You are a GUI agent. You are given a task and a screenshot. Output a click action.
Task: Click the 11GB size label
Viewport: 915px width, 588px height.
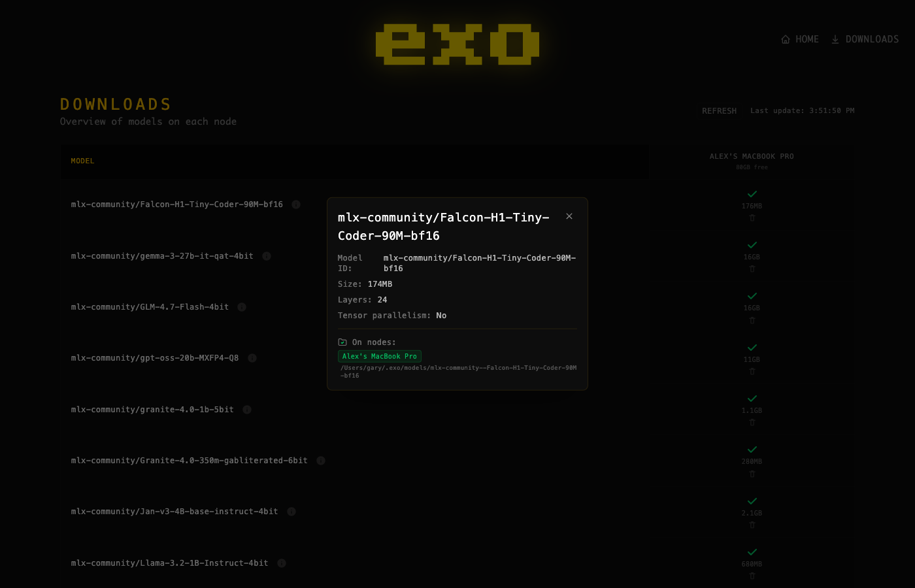click(x=752, y=359)
